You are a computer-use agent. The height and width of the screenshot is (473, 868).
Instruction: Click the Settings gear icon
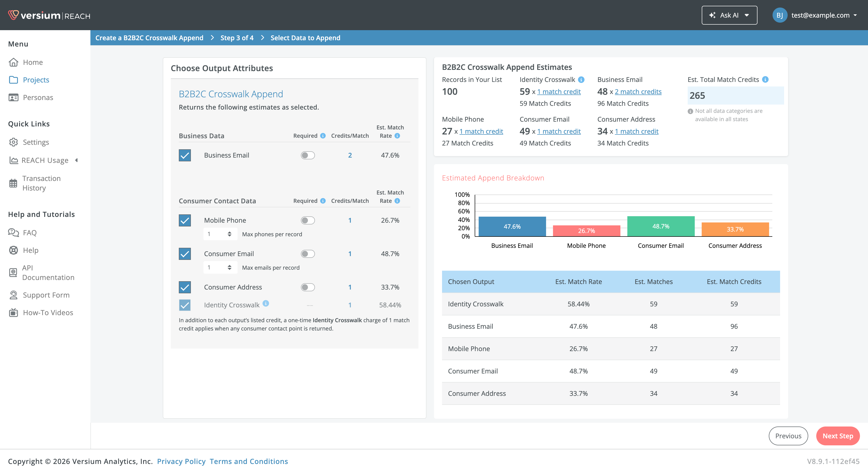[14, 142]
